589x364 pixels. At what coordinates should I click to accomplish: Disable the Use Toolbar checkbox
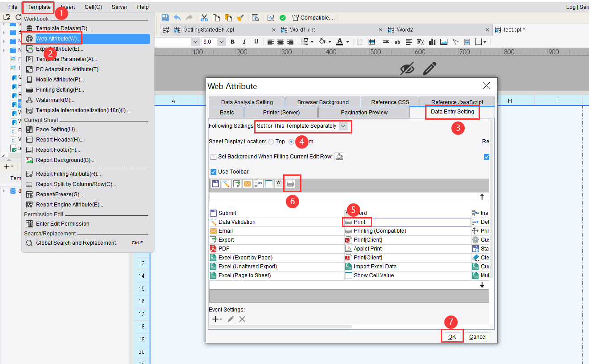(x=213, y=172)
